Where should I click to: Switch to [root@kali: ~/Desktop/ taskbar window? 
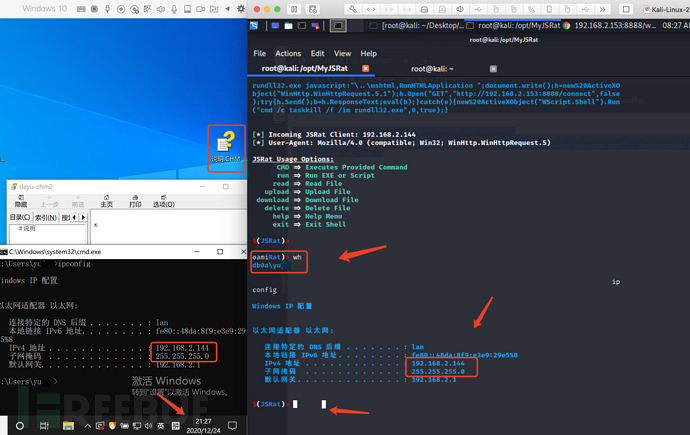418,26
